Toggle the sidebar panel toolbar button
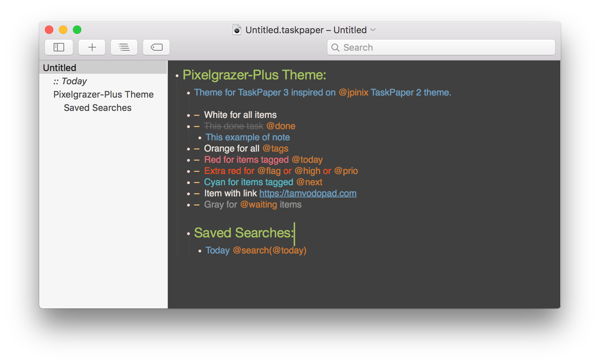This screenshot has height=364, width=600. coord(59,47)
